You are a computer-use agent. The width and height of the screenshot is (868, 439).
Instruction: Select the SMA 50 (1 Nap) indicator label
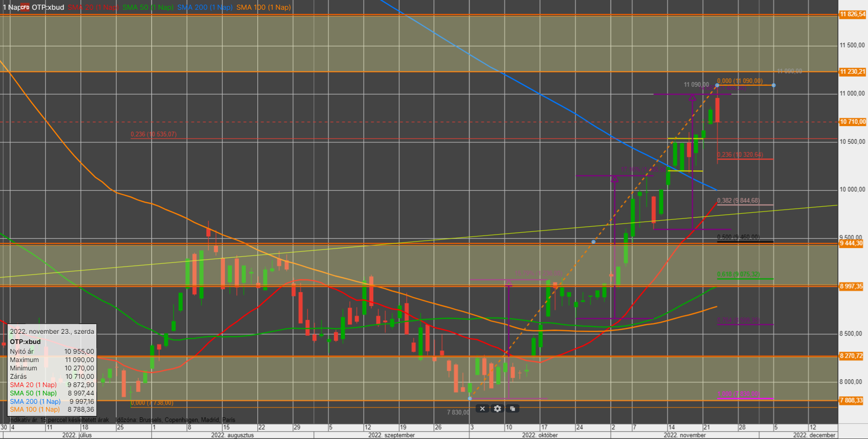[148, 7]
